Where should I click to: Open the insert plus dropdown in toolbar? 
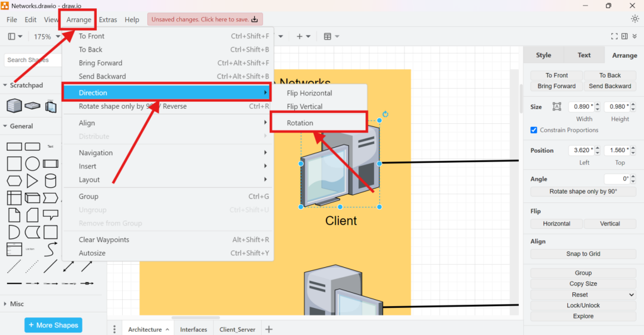tap(304, 36)
